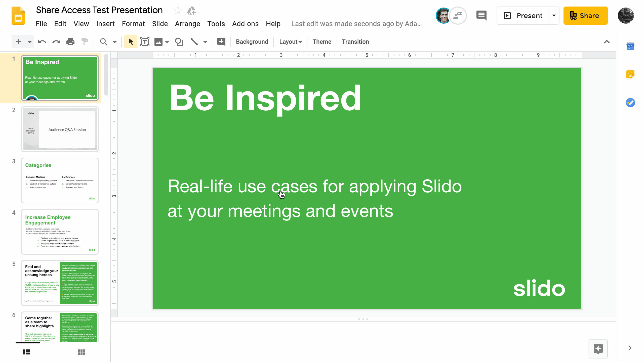Open the comment history icon

481,16
